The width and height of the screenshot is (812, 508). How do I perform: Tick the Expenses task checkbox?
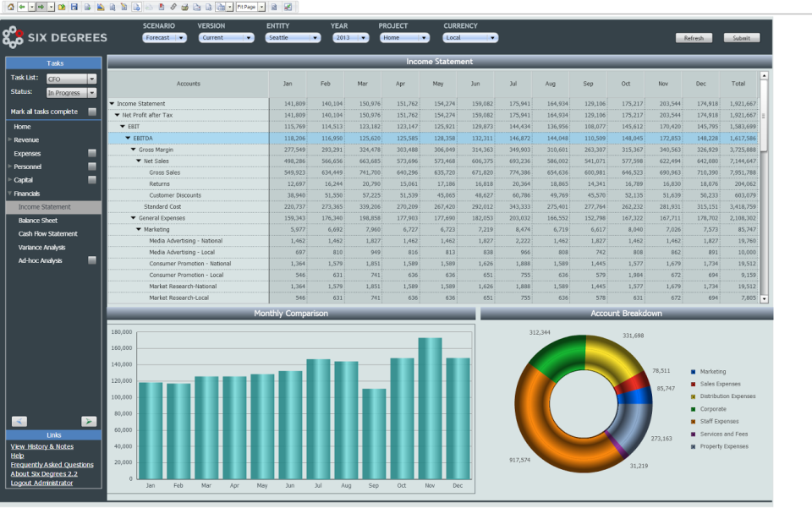92,153
